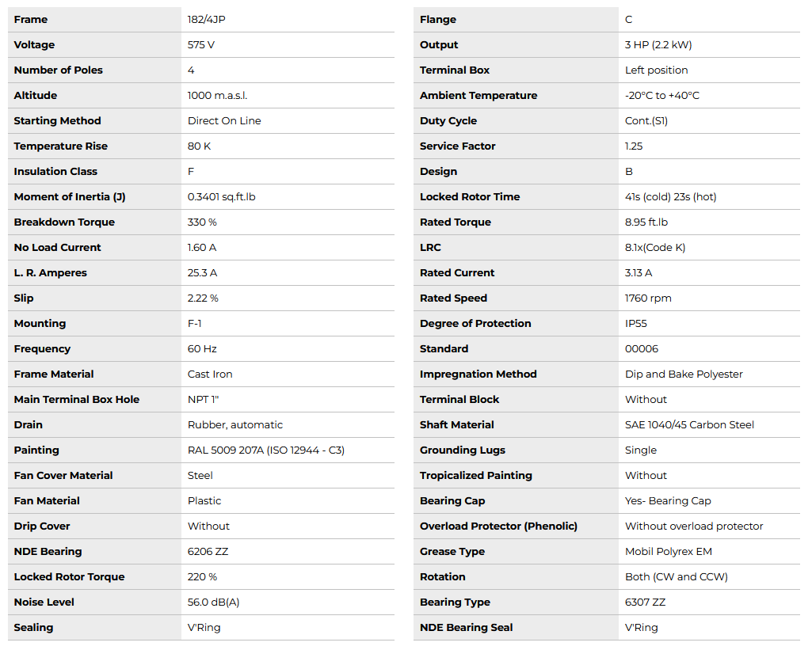Select the Dip and Bake Polyester value
The width and height of the screenshot is (812, 650).
click(x=684, y=374)
